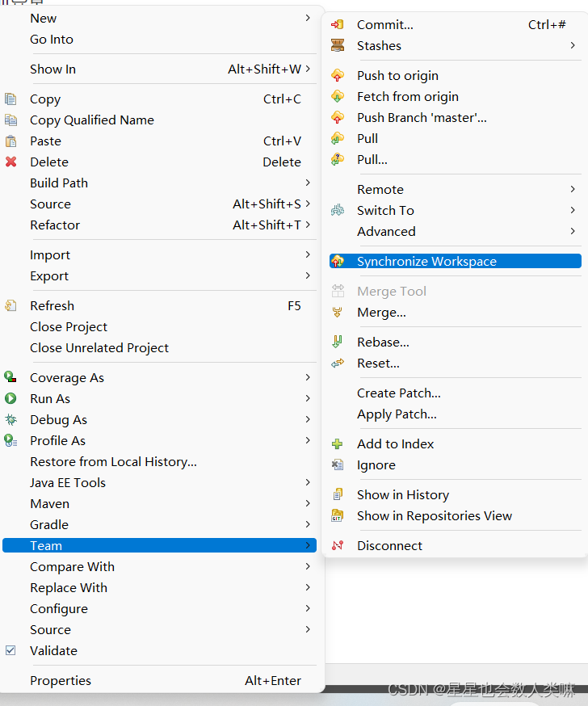Screen dimensions: 588x706
Task: Click Pull in the Team submenu
Action: click(x=367, y=138)
